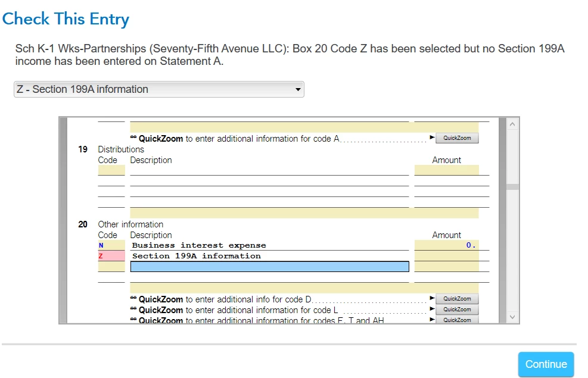Click Business interest expense amount field
The image size is (588, 378).
pyautogui.click(x=446, y=245)
